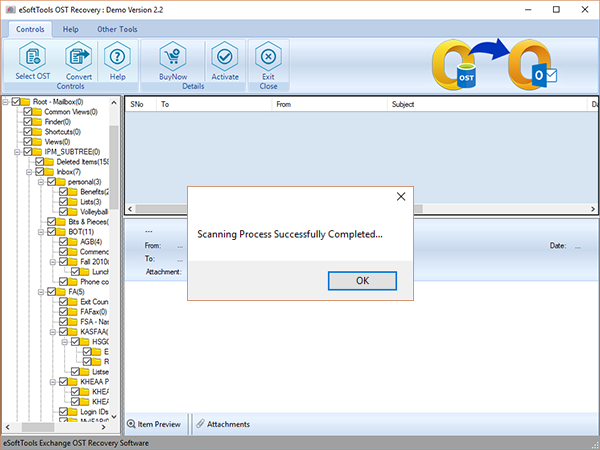Collapse the Root - Mailbox tree node
600x450 pixels.
(x=5, y=102)
